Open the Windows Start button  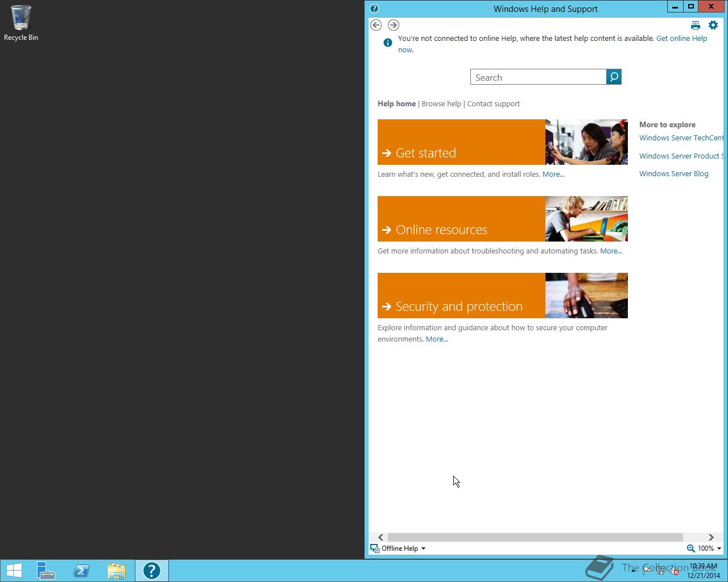coord(14,571)
